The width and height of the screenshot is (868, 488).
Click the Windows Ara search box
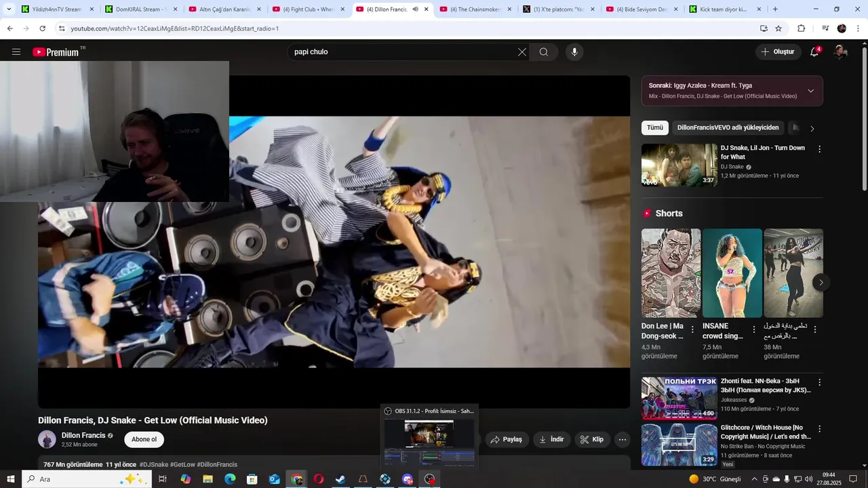coord(87,479)
